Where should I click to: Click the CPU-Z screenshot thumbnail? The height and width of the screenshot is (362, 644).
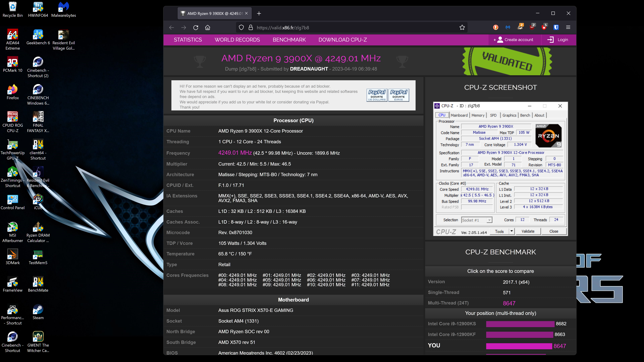pyautogui.click(x=500, y=169)
